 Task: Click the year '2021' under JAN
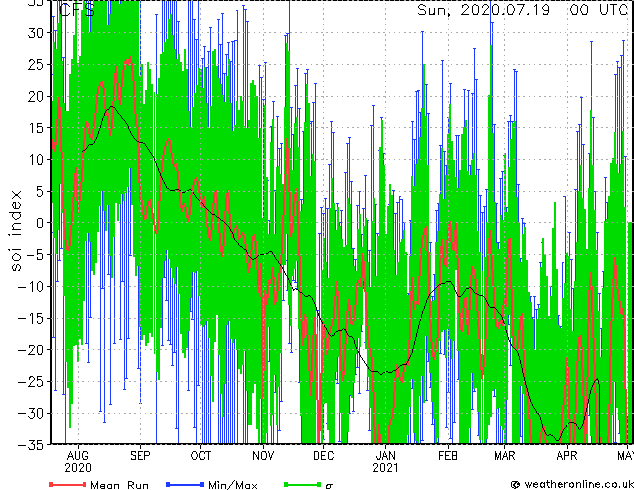click(x=385, y=468)
